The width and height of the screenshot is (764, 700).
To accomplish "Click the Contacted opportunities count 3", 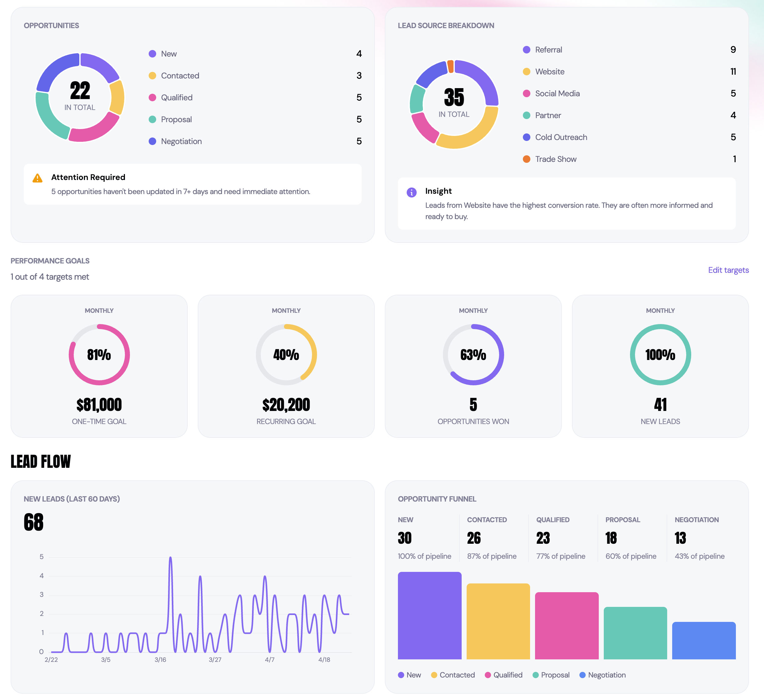I will tap(359, 76).
